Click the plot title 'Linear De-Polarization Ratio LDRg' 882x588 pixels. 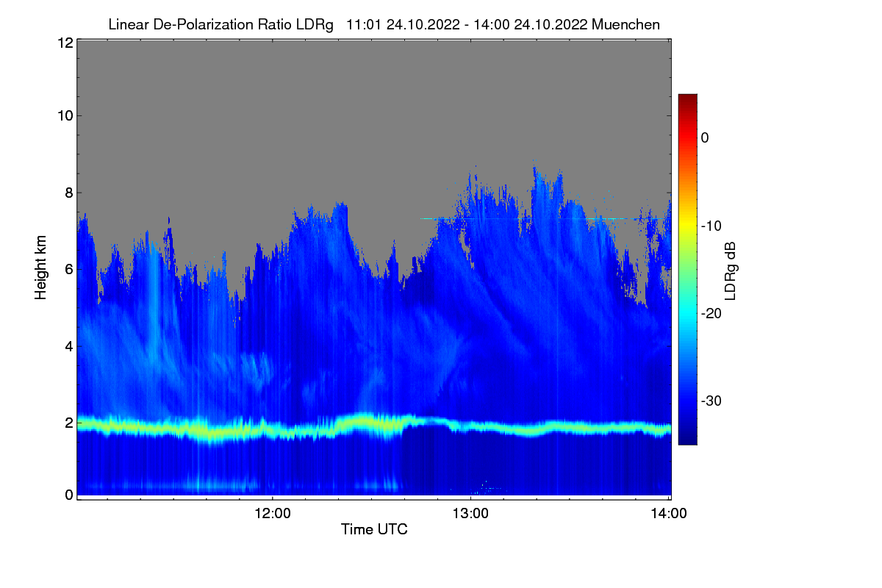point(220,24)
